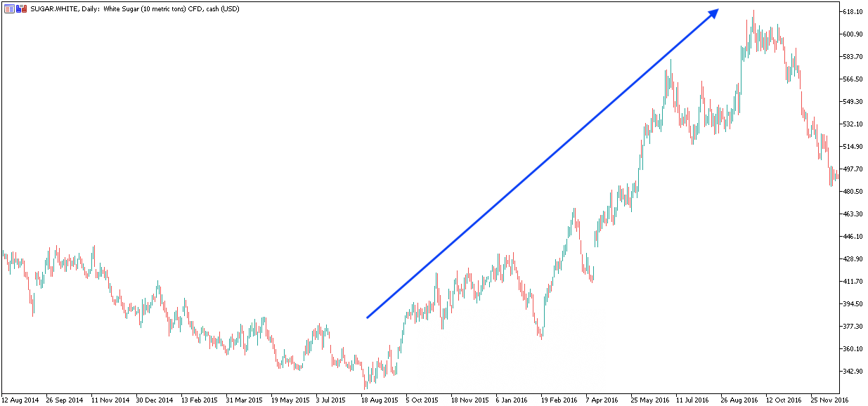Click the 6 Jan 2016 date label

(x=512, y=400)
